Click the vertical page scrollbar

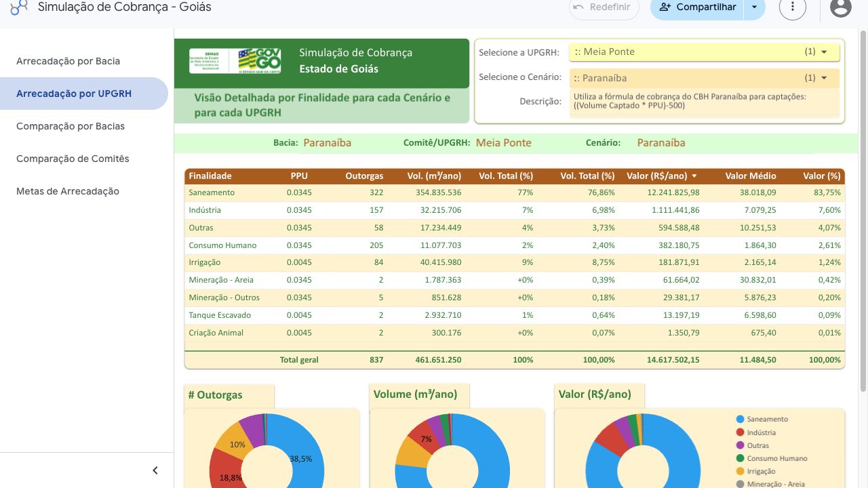(x=863, y=210)
